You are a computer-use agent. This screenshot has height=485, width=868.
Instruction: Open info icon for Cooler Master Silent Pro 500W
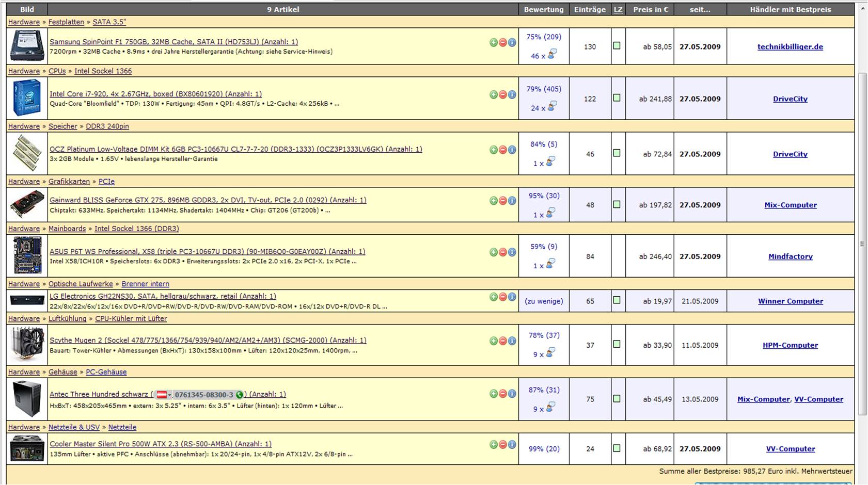(512, 444)
